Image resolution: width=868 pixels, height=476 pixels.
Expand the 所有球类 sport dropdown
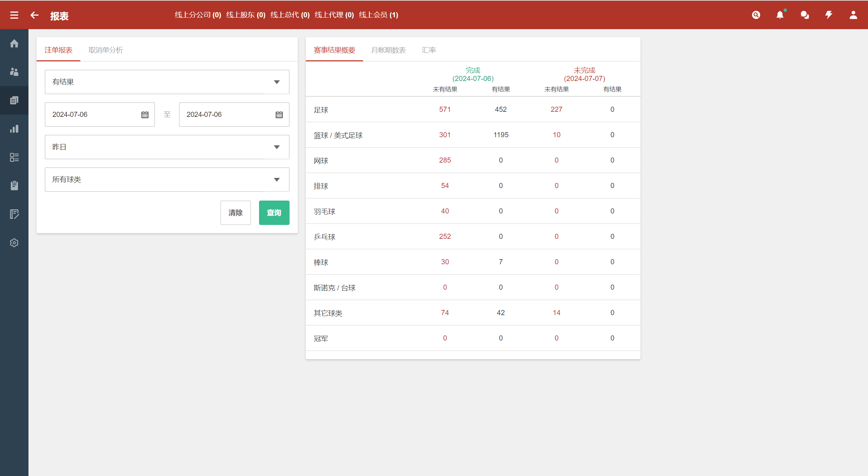(x=167, y=180)
